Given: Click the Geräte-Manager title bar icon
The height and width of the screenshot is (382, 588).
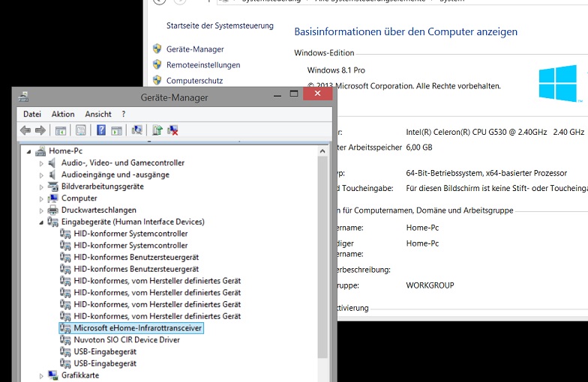Looking at the screenshot, I should [x=23, y=97].
